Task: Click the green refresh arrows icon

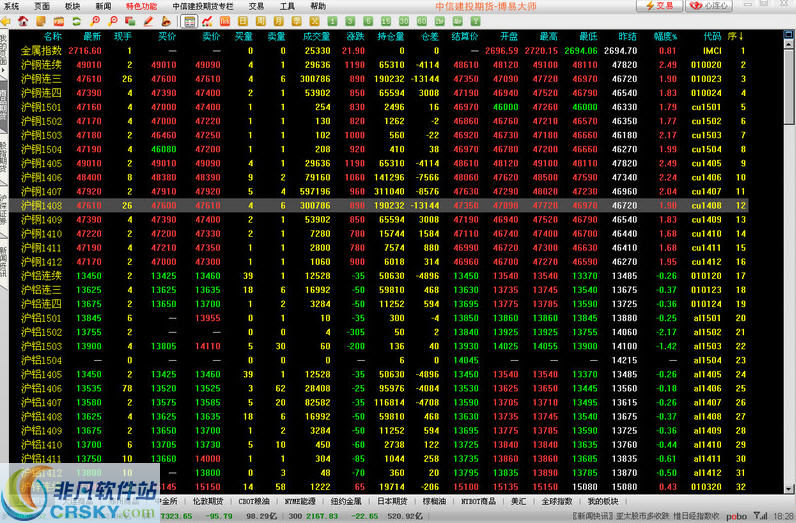Action: tap(76, 21)
